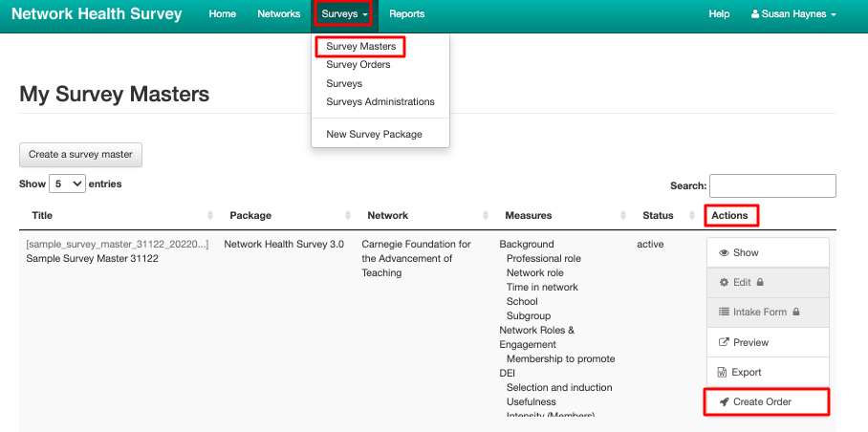Click Create a survey master button
868x432 pixels.
click(81, 155)
